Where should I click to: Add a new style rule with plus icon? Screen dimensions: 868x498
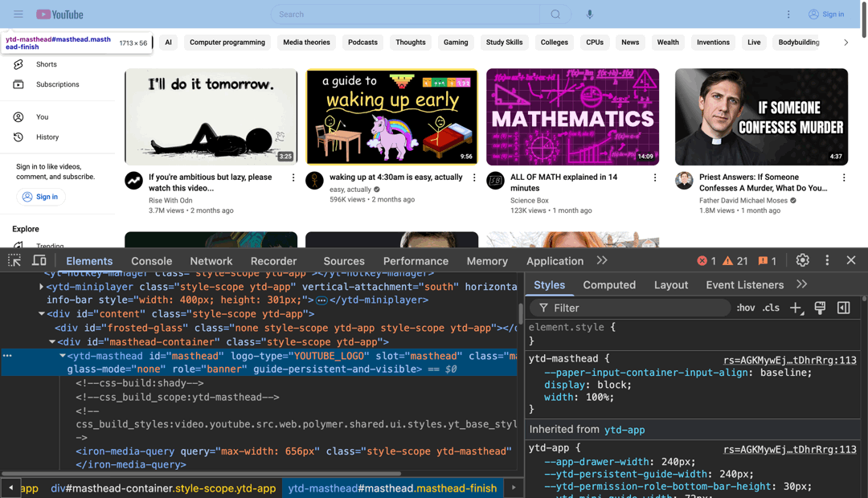pos(796,308)
